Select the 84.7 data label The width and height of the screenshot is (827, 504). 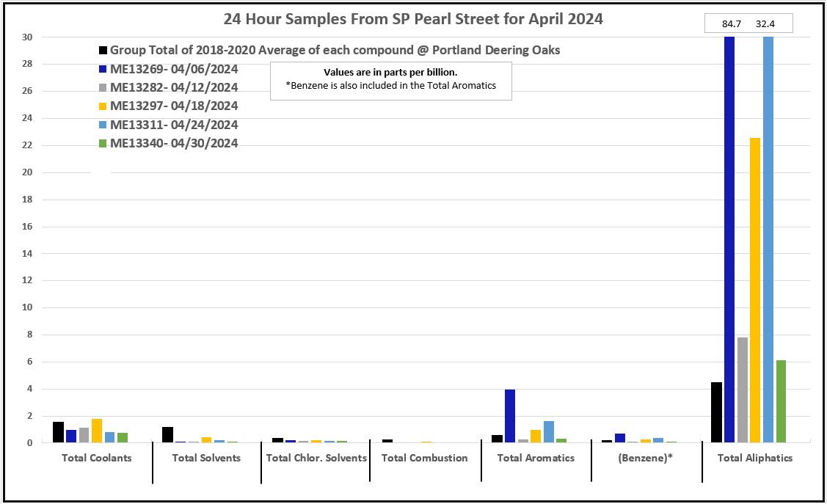pyautogui.click(x=732, y=24)
